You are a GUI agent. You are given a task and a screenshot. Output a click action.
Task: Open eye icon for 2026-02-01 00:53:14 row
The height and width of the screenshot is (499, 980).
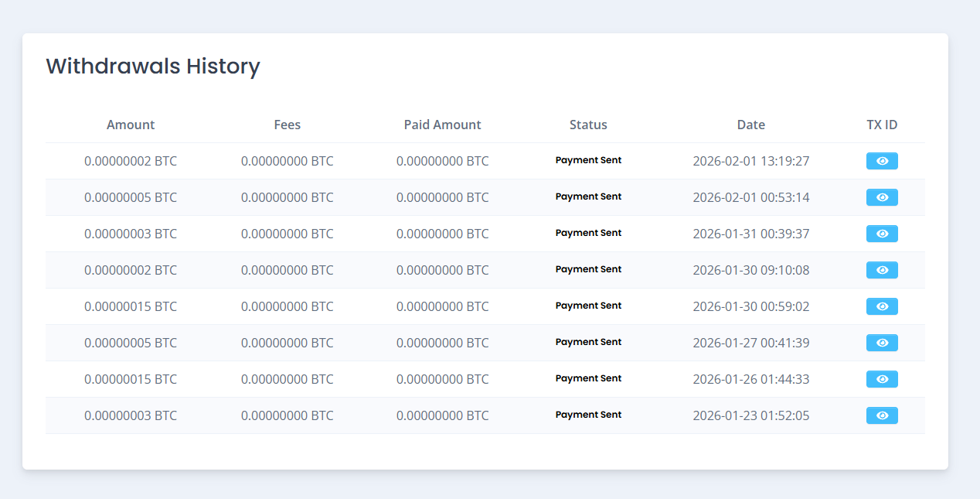[x=882, y=197]
